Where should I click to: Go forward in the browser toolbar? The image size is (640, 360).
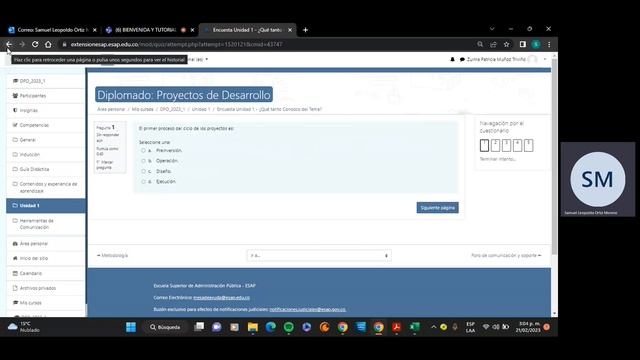(x=22, y=44)
